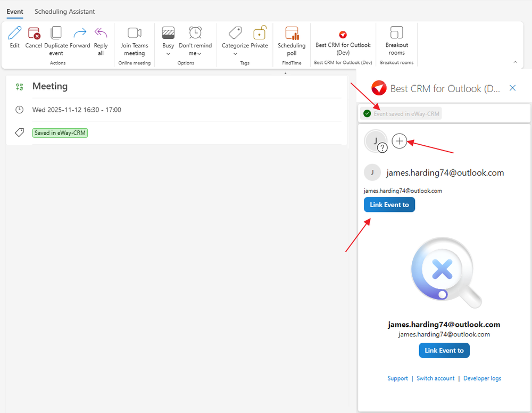The width and height of the screenshot is (532, 413).
Task: Forward this meeting event
Action: click(80, 34)
